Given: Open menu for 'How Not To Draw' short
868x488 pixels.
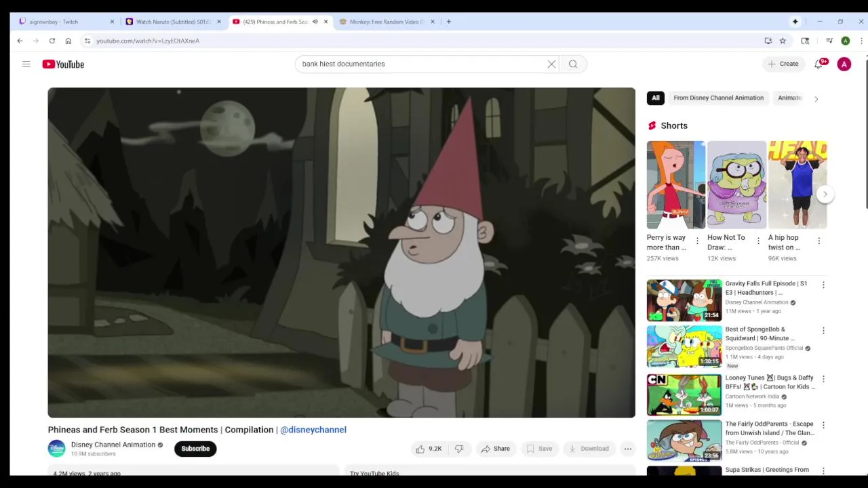Looking at the screenshot, I should click(758, 241).
